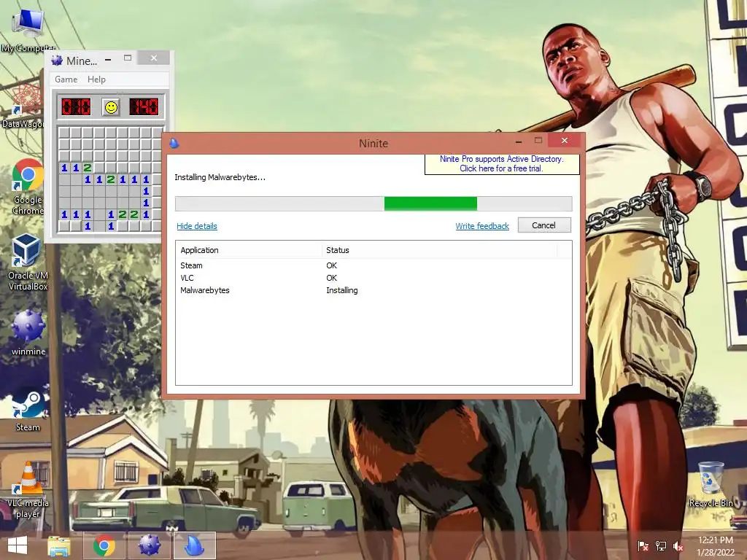Image resolution: width=747 pixels, height=560 pixels.
Task: Click the Installing status text
Action: (x=341, y=290)
